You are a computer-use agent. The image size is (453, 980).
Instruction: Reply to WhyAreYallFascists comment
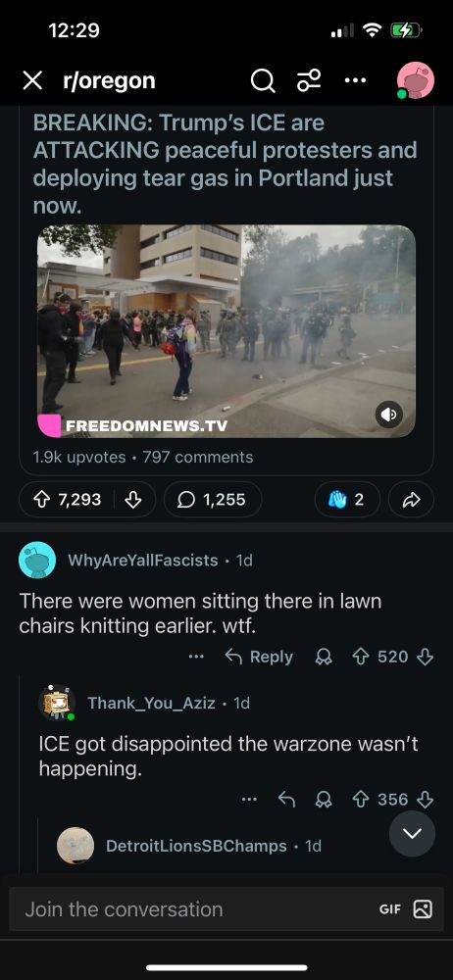click(x=259, y=657)
